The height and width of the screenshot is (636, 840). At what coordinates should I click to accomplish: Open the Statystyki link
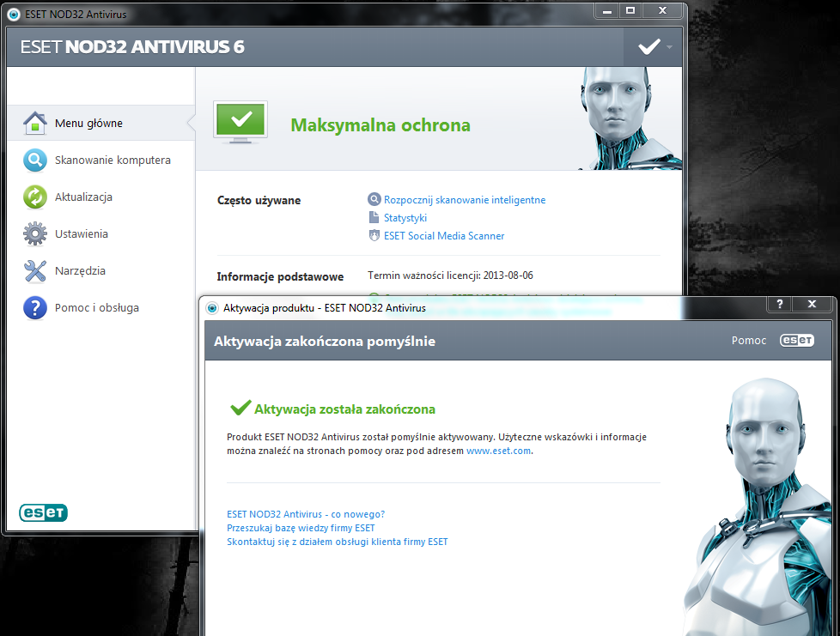pos(405,218)
